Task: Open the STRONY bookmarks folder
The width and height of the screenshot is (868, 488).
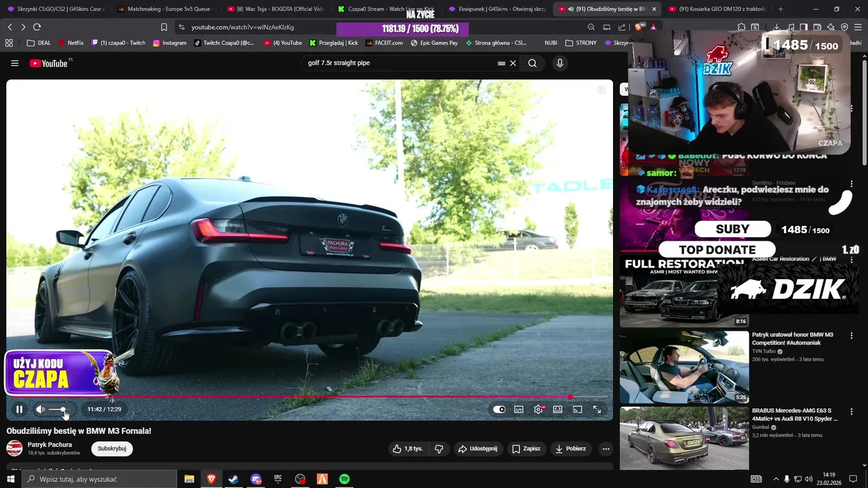Action: [x=581, y=43]
